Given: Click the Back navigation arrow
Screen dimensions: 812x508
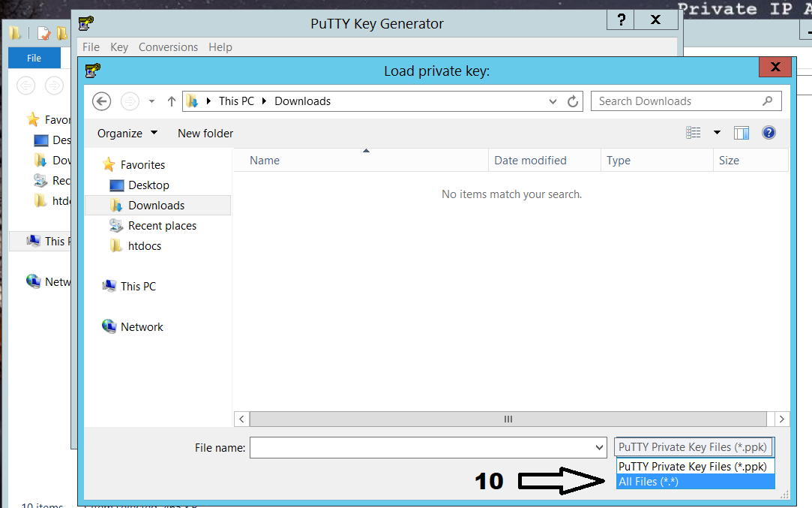Looking at the screenshot, I should coord(102,101).
